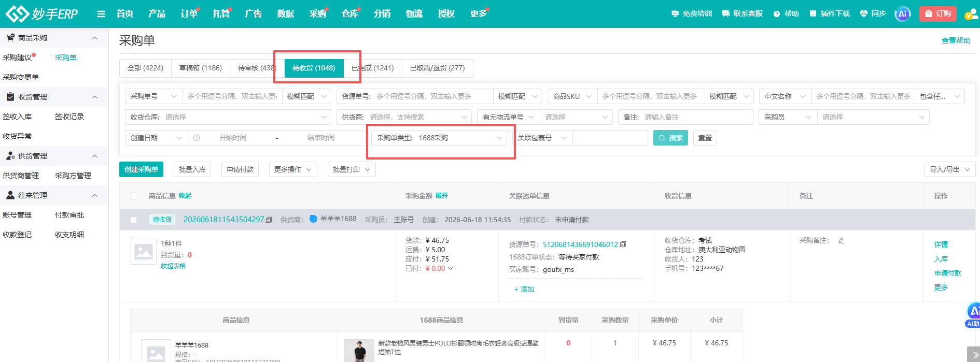The width and height of the screenshot is (980, 362).
Task: Copy source order number 5120681436691046012
Action: point(623,244)
